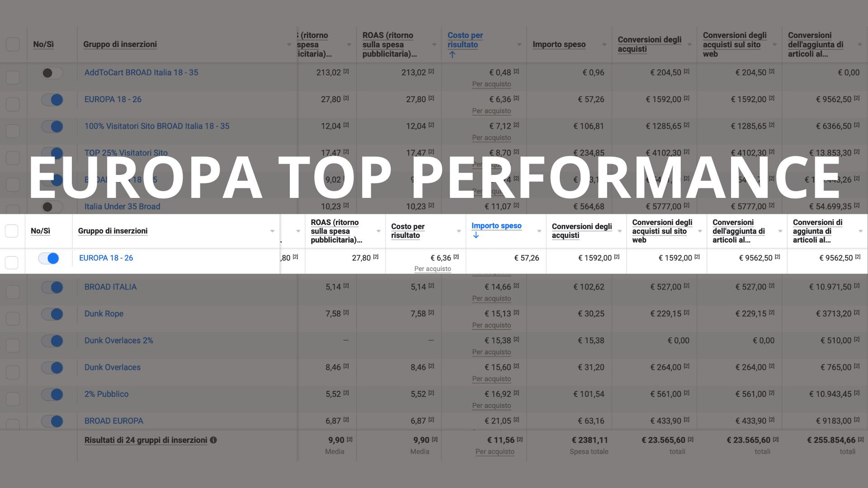Click Per acquisto under highlighted € 6,36
868x488 pixels.
click(433, 269)
